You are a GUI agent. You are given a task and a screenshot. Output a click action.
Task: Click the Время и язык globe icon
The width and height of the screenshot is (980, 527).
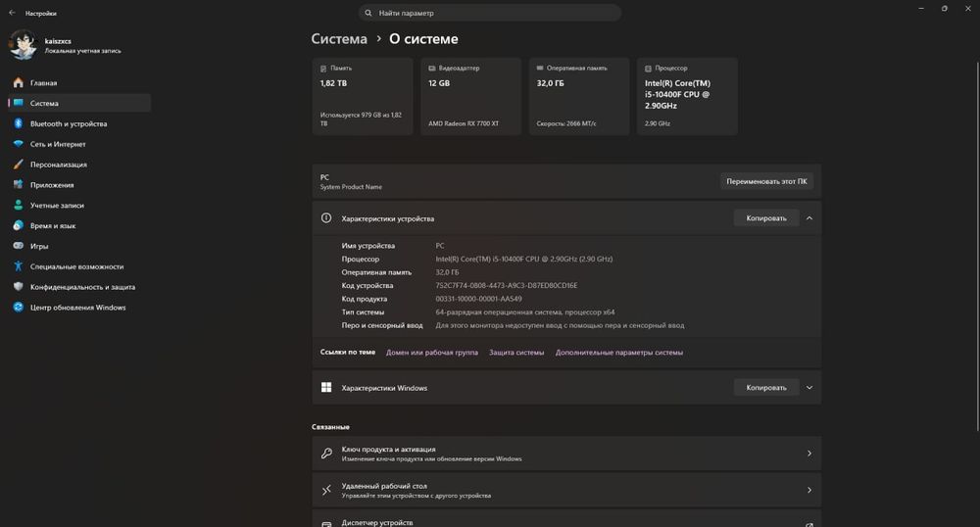coord(18,225)
